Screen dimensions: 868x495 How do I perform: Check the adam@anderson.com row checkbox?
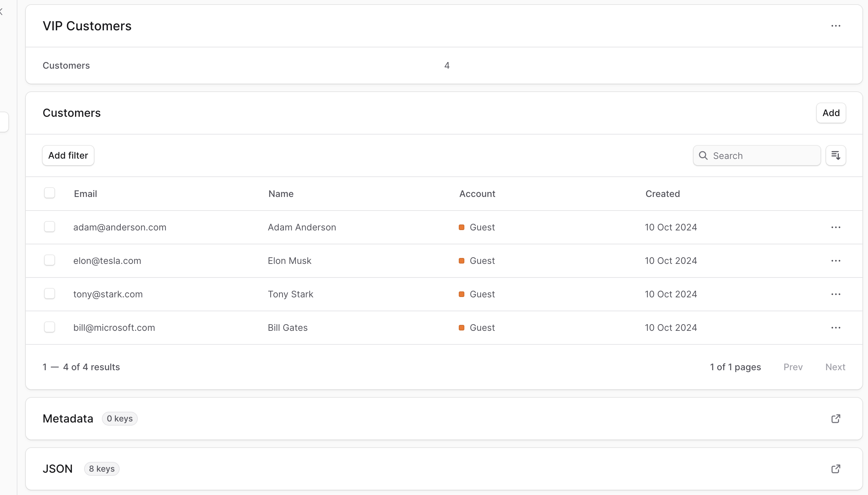(x=50, y=227)
